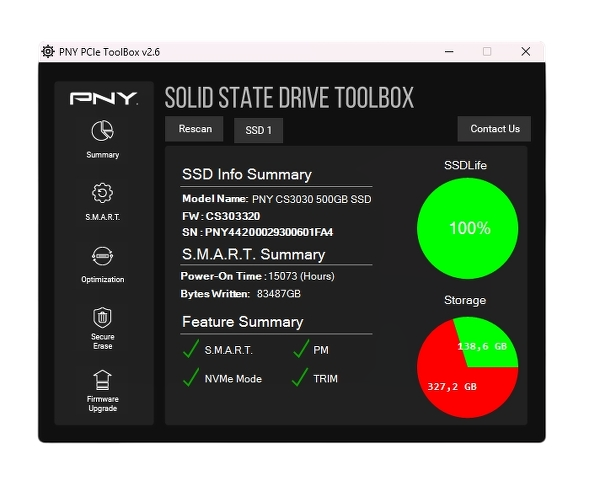The height and width of the screenshot is (502, 600).
Task: Click the Feature Summary heading
Action: (243, 322)
